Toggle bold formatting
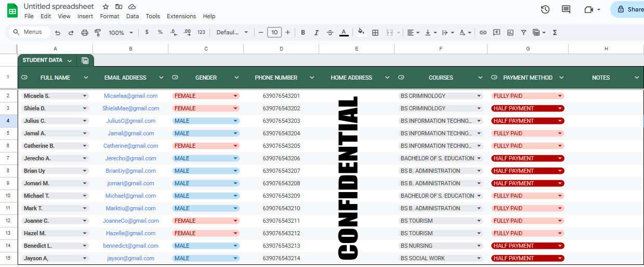This screenshot has width=644, height=267. [x=303, y=32]
